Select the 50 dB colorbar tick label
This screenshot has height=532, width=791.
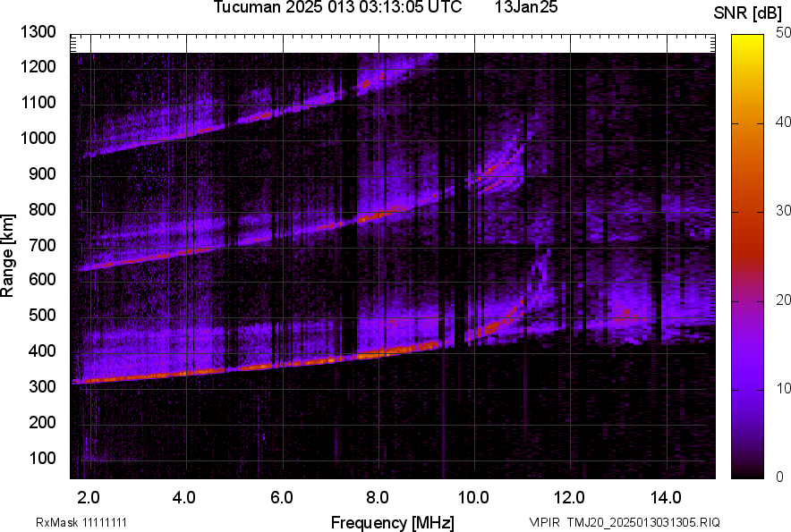[x=783, y=33]
